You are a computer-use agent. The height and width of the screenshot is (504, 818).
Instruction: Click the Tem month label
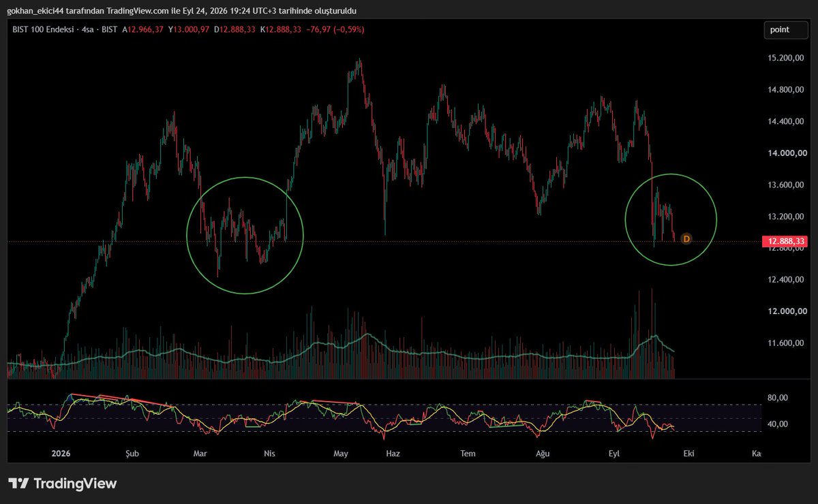coord(468,453)
